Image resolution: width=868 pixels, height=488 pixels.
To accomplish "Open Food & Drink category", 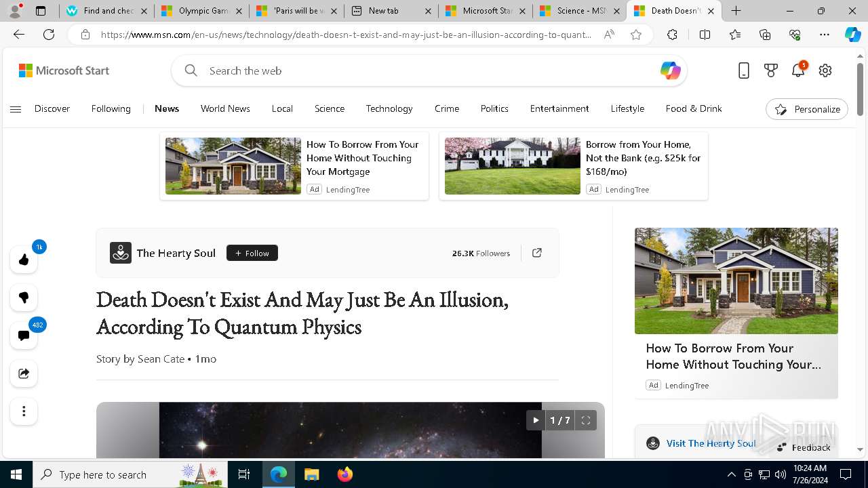I will tap(694, 108).
